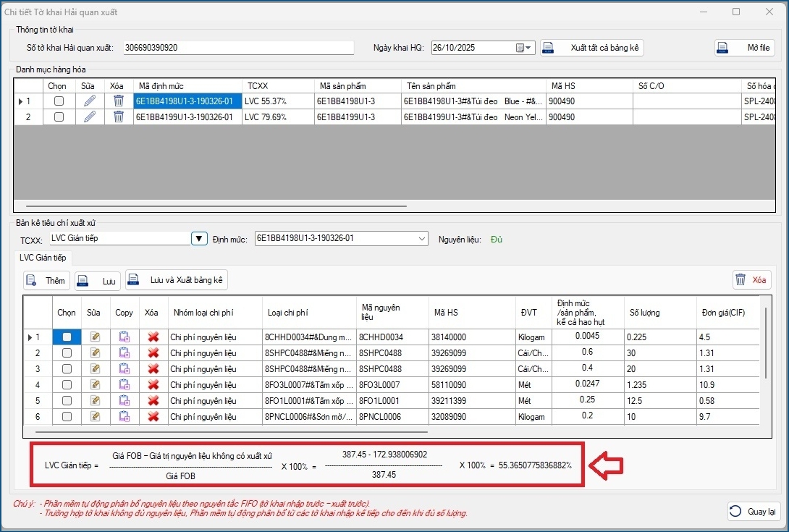Click the Copy icon in cost row 3

tap(124, 368)
